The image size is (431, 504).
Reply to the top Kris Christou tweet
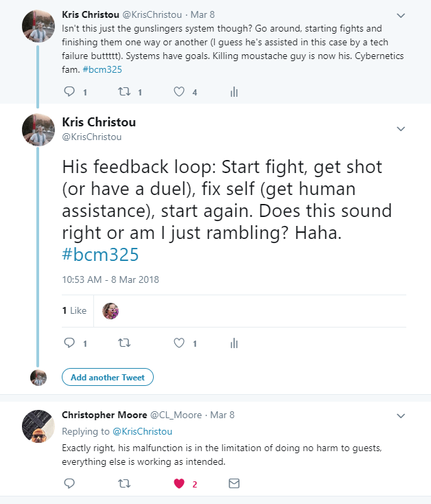click(69, 92)
